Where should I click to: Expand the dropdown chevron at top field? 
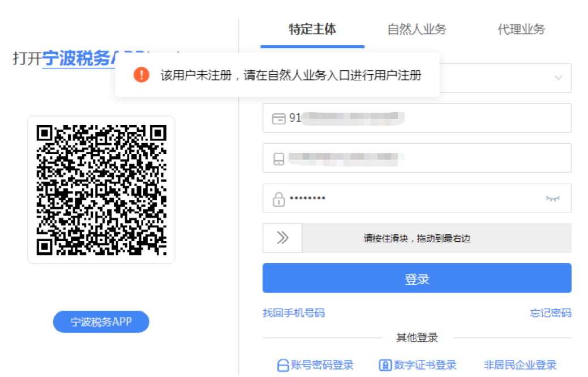[559, 78]
